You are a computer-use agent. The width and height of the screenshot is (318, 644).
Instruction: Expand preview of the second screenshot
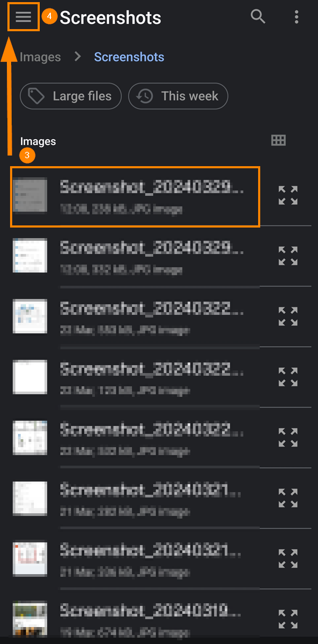(288, 256)
